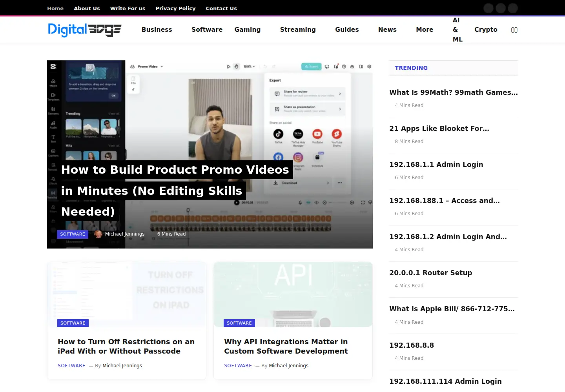
Task: Open the Why API Integrations Matter article title
Action: (x=286, y=347)
